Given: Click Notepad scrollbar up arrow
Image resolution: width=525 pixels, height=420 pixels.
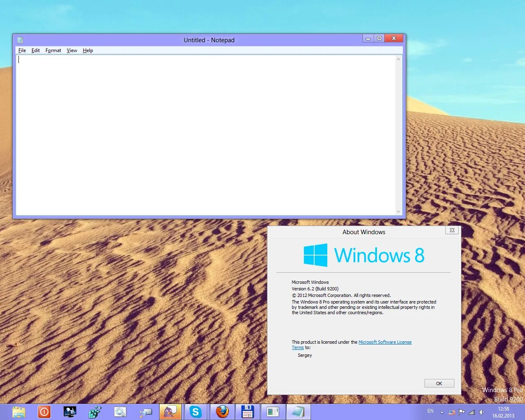Looking at the screenshot, I should pos(398,59).
